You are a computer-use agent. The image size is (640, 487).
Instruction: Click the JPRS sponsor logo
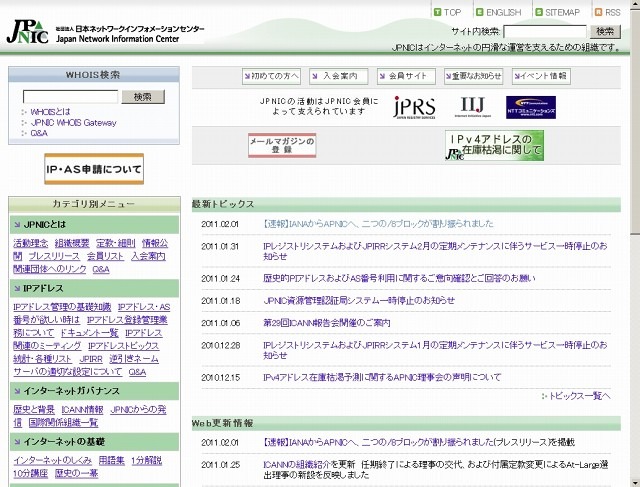pyautogui.click(x=415, y=107)
